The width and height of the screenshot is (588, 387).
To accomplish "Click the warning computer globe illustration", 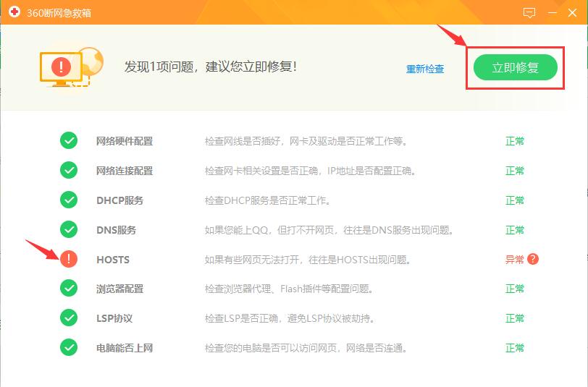I will click(71, 67).
